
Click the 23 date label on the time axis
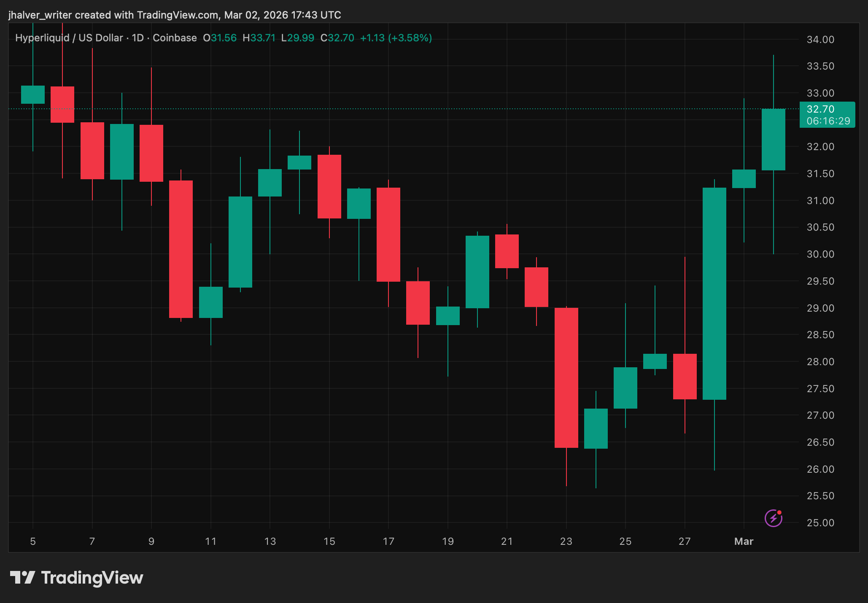566,541
